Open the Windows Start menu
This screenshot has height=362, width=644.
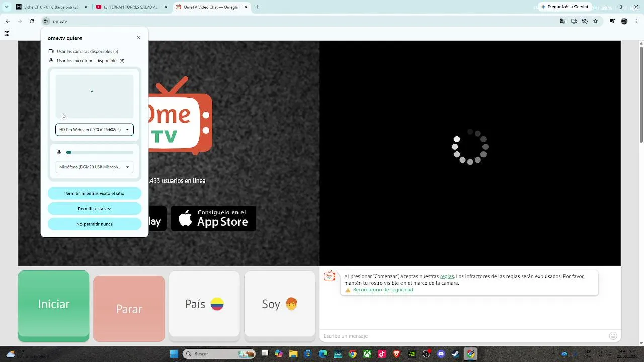[174, 354]
